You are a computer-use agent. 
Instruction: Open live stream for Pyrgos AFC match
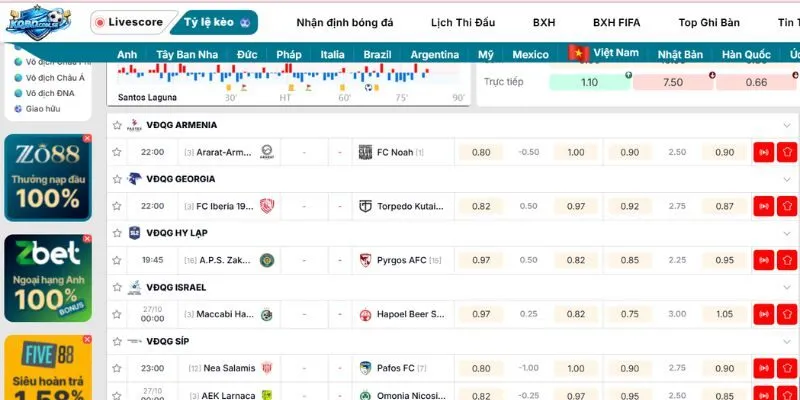[x=764, y=260]
